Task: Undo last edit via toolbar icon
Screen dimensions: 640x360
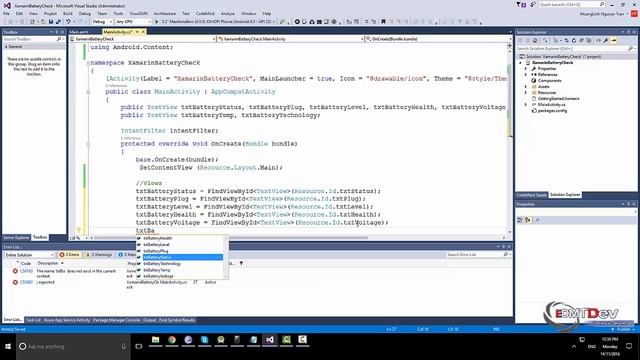Action: (x=68, y=22)
